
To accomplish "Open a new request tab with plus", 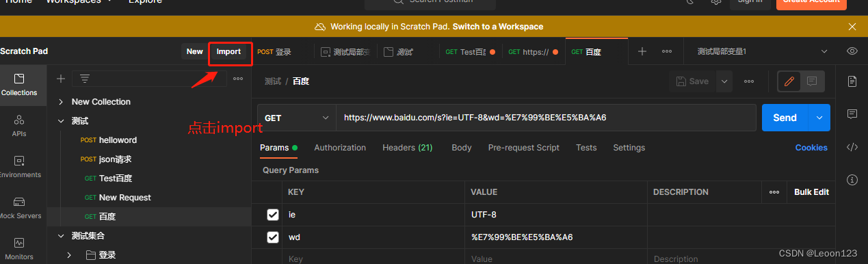I will 642,51.
